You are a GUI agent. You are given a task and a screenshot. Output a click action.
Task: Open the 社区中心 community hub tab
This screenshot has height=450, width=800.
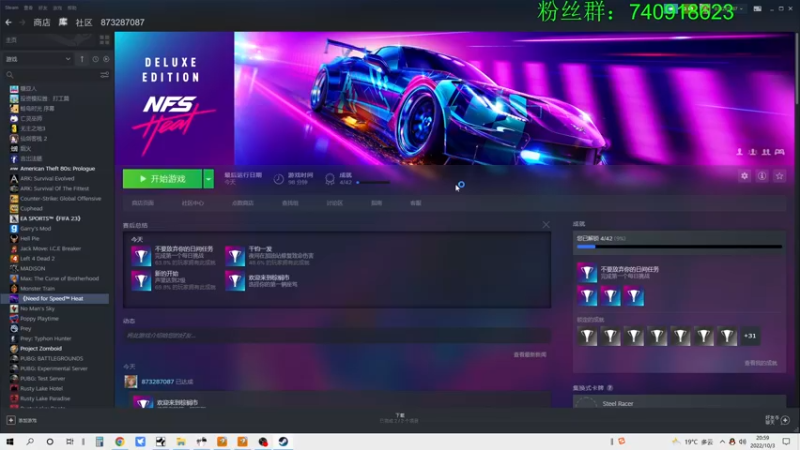[192, 203]
